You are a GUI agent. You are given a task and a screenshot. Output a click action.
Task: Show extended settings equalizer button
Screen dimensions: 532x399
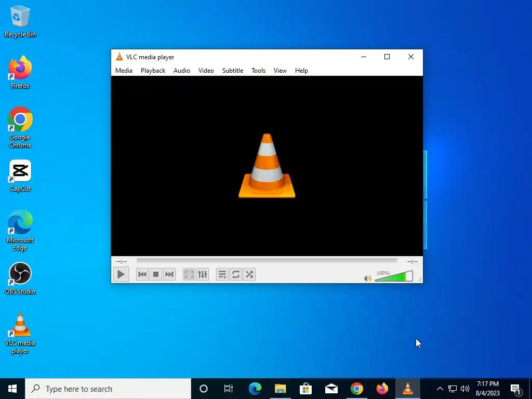pyautogui.click(x=203, y=274)
